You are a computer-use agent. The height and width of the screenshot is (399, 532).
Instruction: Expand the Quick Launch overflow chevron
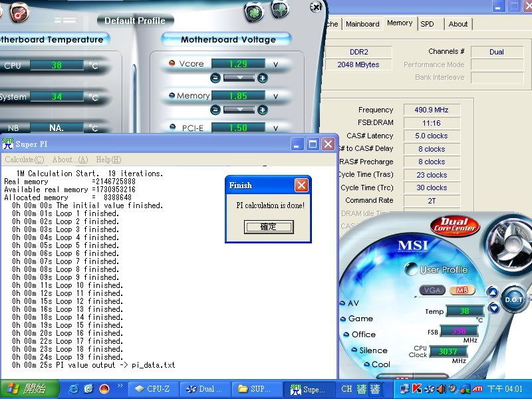pyautogui.click(x=120, y=386)
